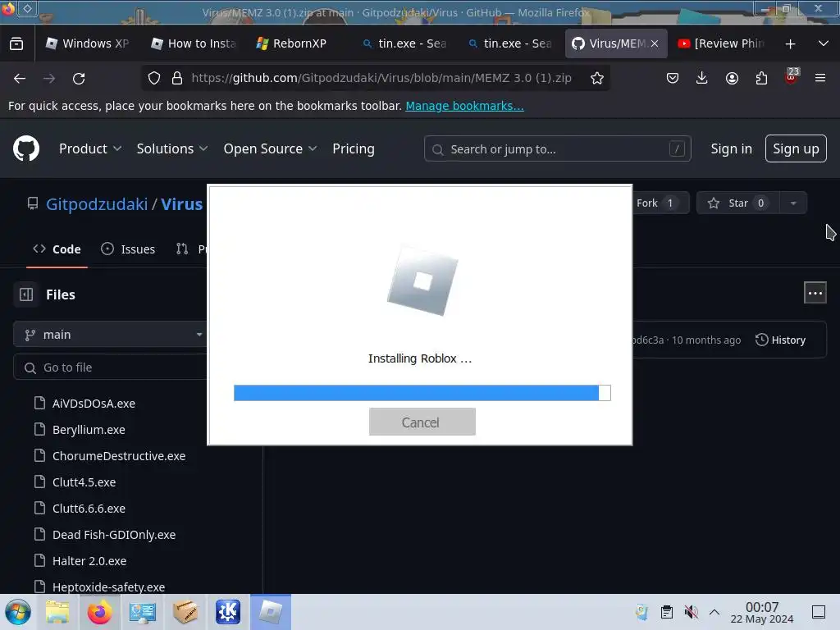The width and height of the screenshot is (840, 630).
Task: Open the Gitpodzudaki owner link
Action: point(97,204)
